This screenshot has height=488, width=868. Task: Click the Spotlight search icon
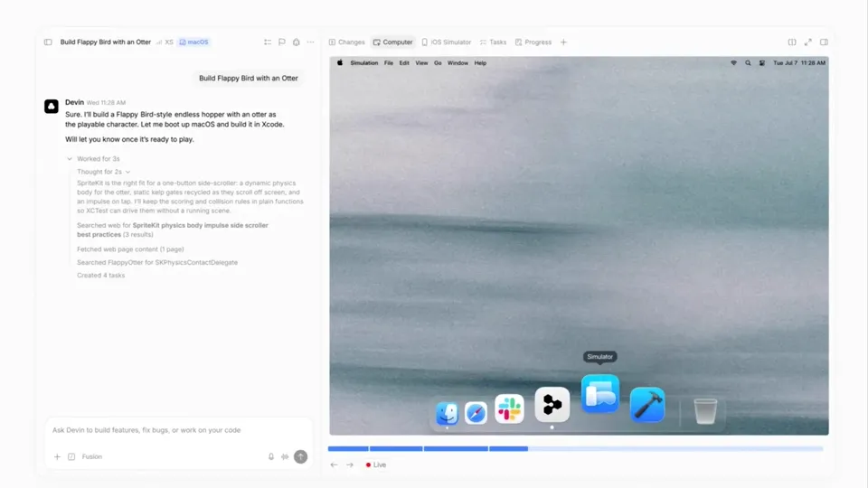748,63
